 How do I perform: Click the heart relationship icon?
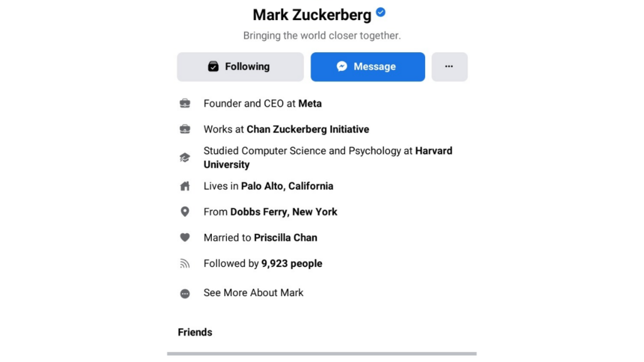click(x=185, y=237)
